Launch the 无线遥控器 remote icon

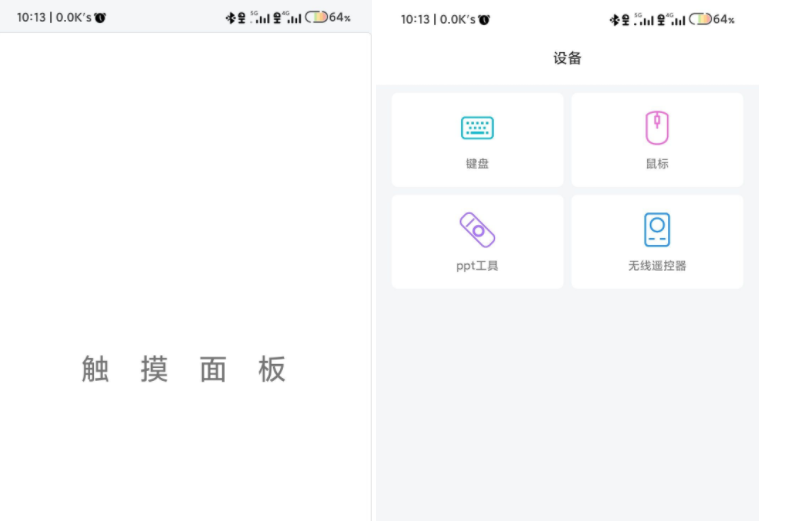point(657,230)
